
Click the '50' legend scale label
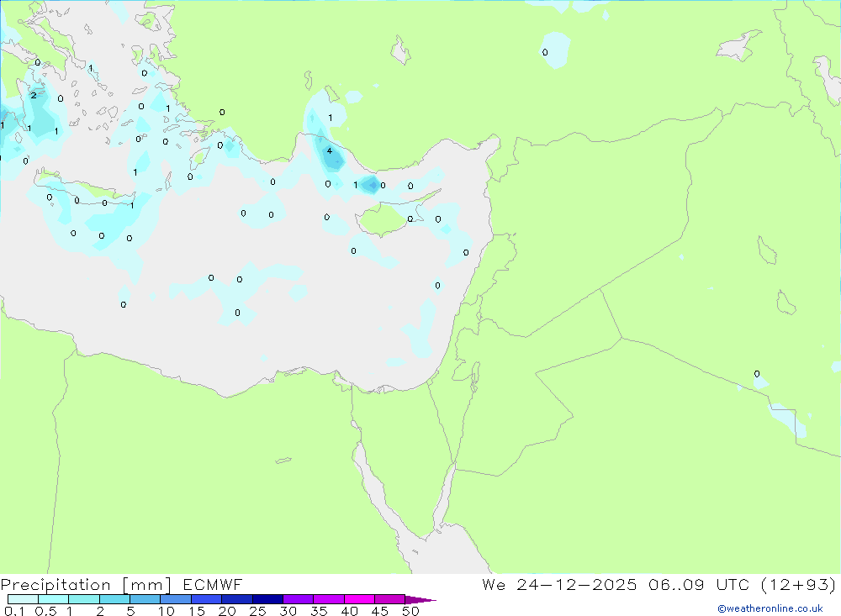(410, 611)
